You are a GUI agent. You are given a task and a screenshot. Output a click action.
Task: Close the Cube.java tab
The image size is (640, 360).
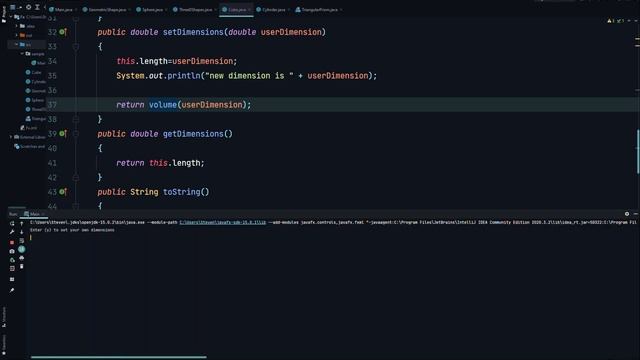point(249,9)
